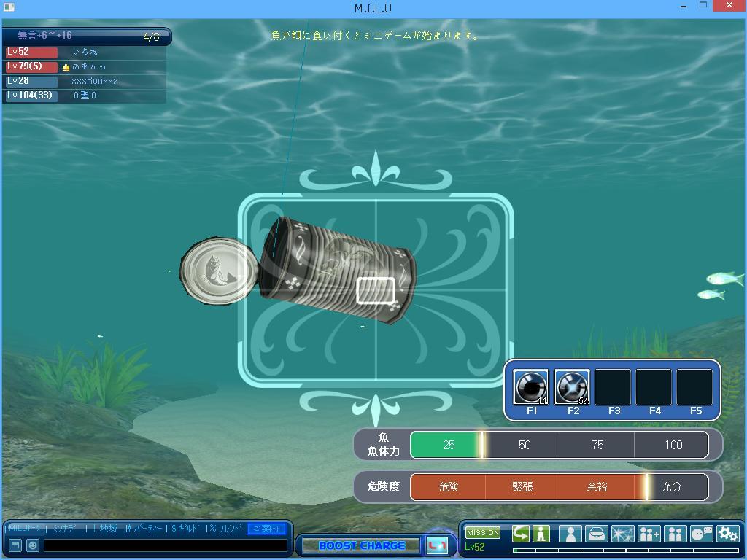Use the F2 item slot with count 54
The width and height of the screenshot is (747, 560).
572,387
